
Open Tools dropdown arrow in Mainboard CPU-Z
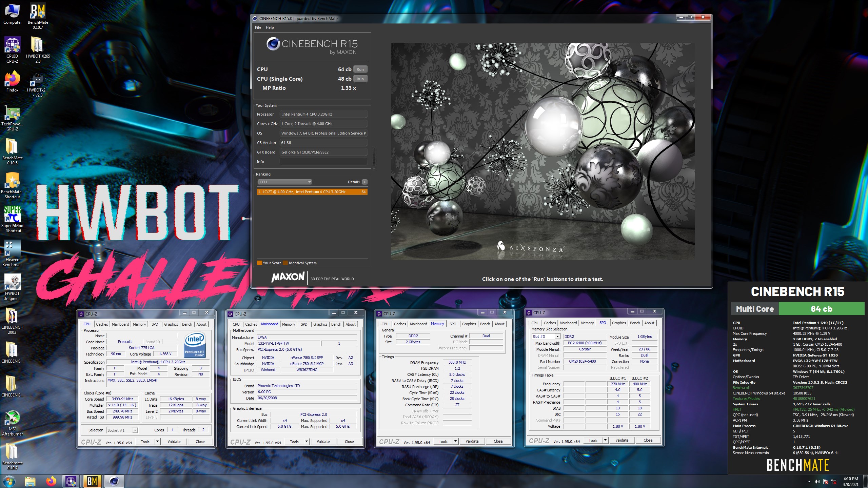(306, 442)
